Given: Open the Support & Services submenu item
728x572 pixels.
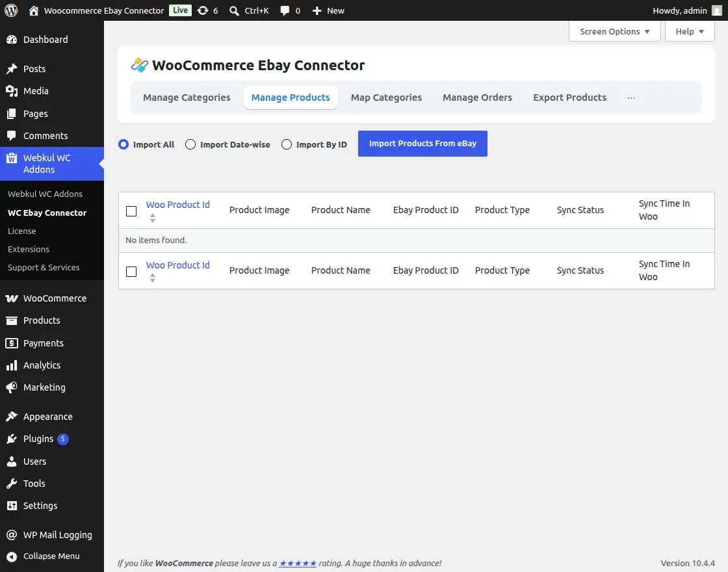Looking at the screenshot, I should (x=44, y=267).
